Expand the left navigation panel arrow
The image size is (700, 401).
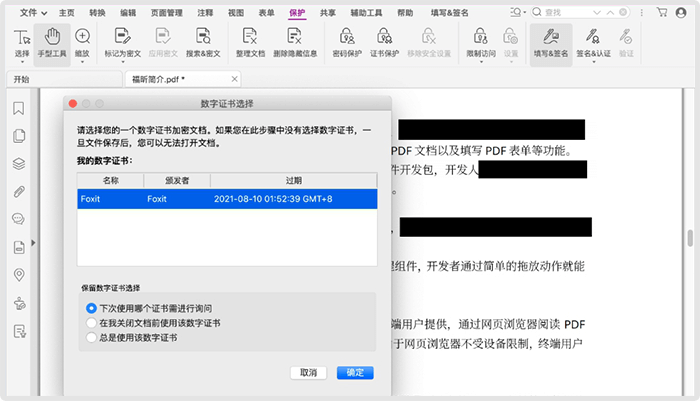[33, 242]
